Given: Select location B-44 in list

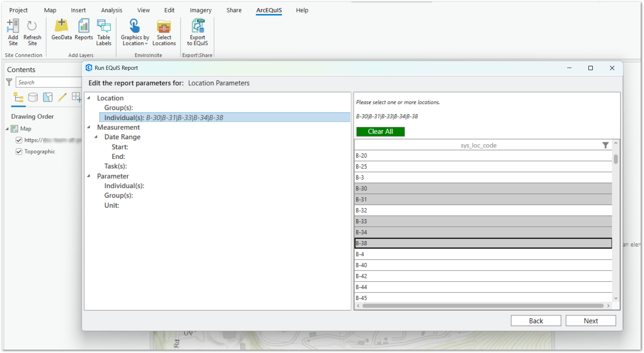Looking at the screenshot, I should [483, 287].
